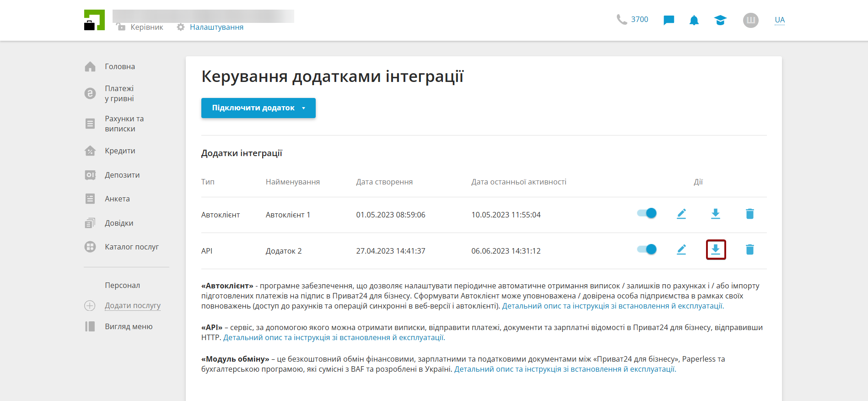The height and width of the screenshot is (401, 868).
Task: Click the plus icon for Додати послугу
Action: pos(90,306)
